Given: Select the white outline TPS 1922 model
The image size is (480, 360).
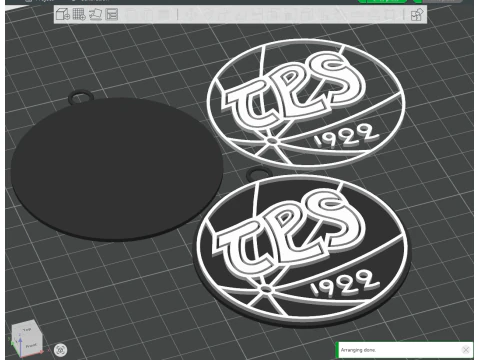Looking at the screenshot, I should click(x=306, y=103).
